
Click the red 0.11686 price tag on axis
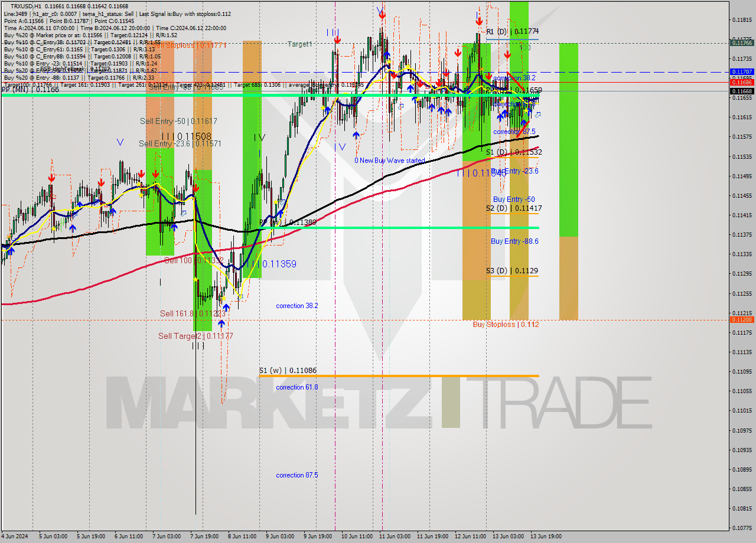point(742,83)
